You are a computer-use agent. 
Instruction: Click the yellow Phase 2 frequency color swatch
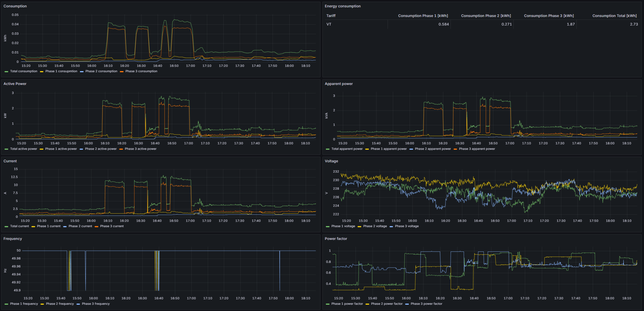[42, 304]
